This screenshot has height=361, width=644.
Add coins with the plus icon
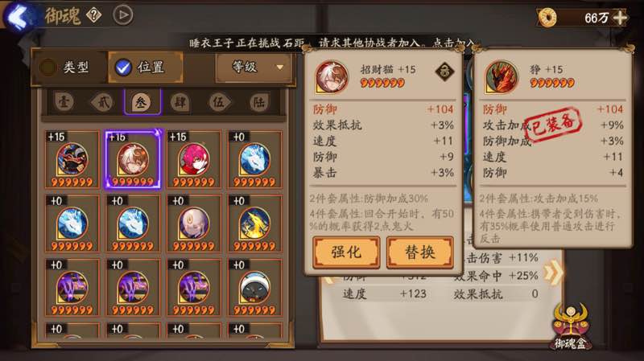(620, 18)
